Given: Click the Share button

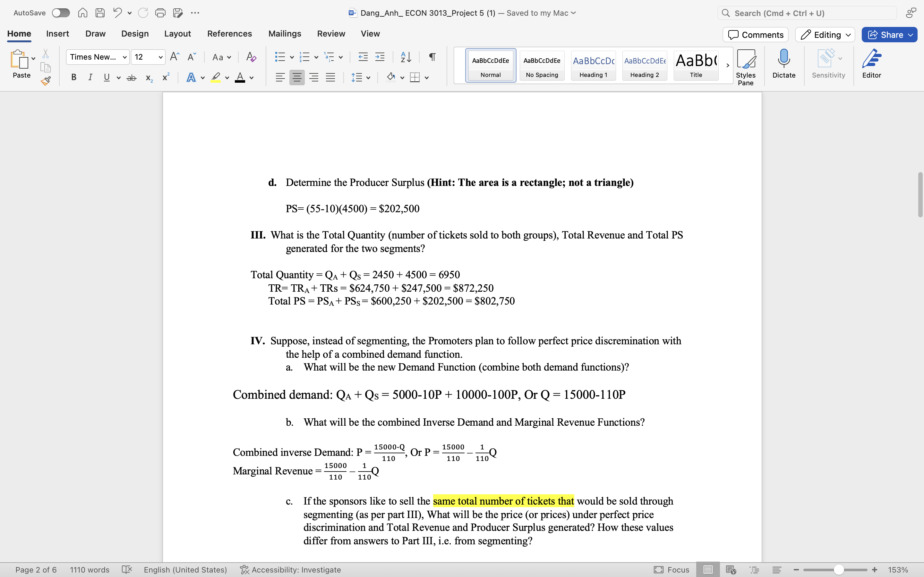Looking at the screenshot, I should point(889,35).
